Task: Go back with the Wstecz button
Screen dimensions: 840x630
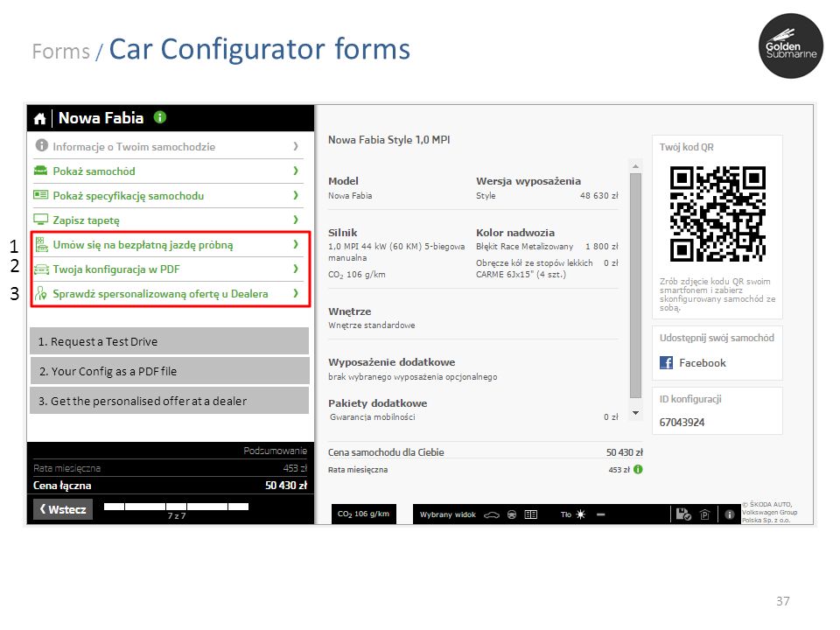Action: pyautogui.click(x=63, y=509)
